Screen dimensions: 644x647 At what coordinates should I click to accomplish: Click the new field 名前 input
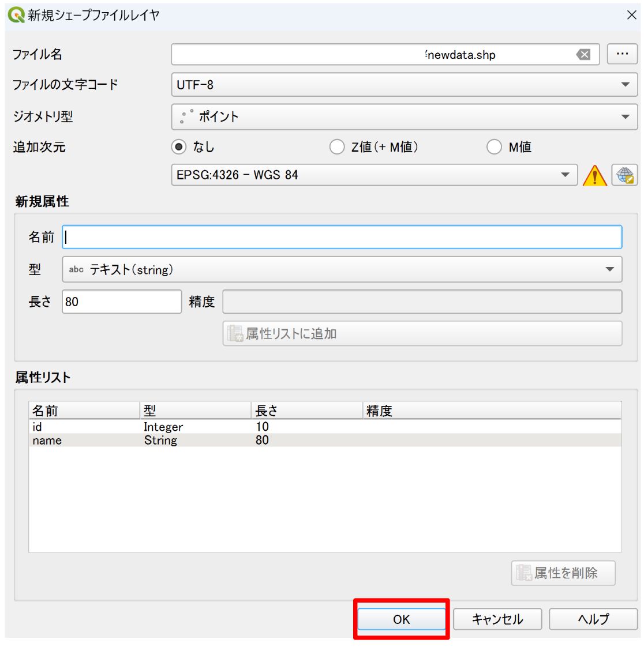[342, 237]
